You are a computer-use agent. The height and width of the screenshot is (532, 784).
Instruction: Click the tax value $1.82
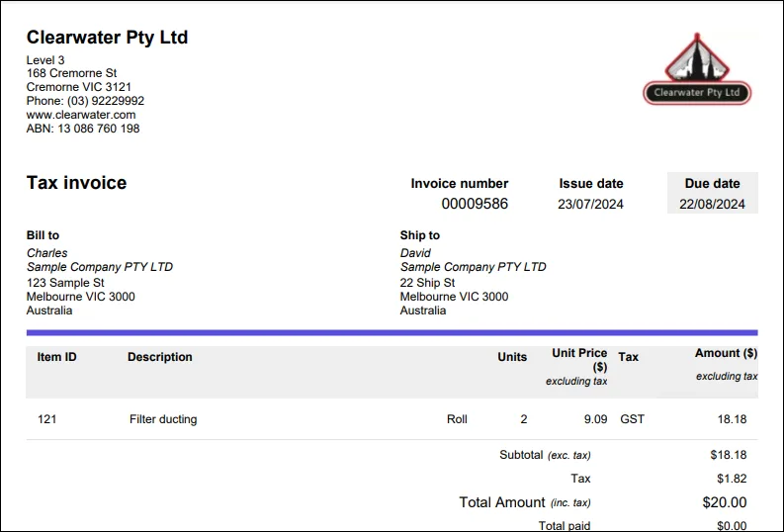coord(732,479)
